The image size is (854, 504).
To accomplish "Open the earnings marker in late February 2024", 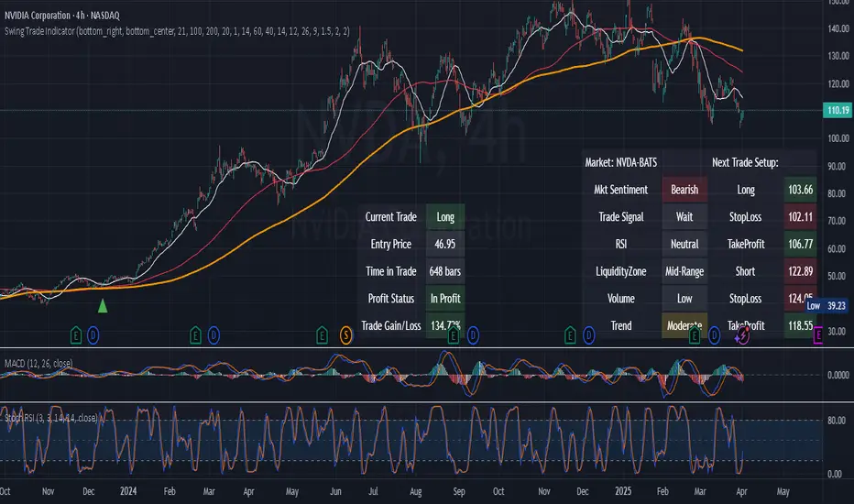I will click(x=195, y=335).
